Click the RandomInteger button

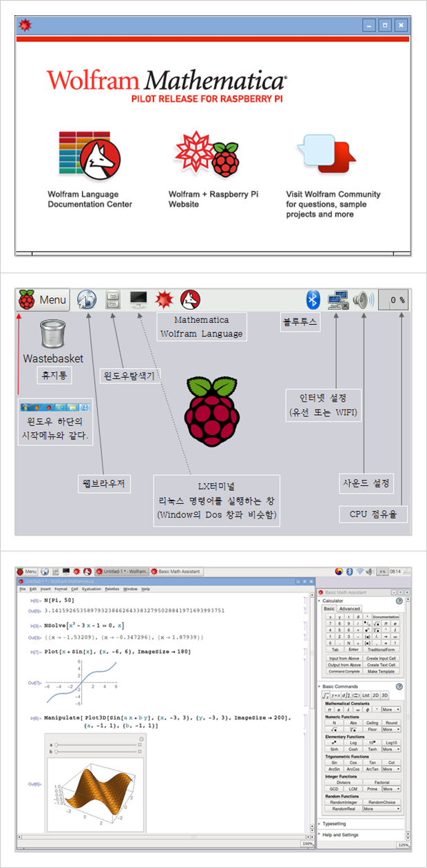pos(343,803)
